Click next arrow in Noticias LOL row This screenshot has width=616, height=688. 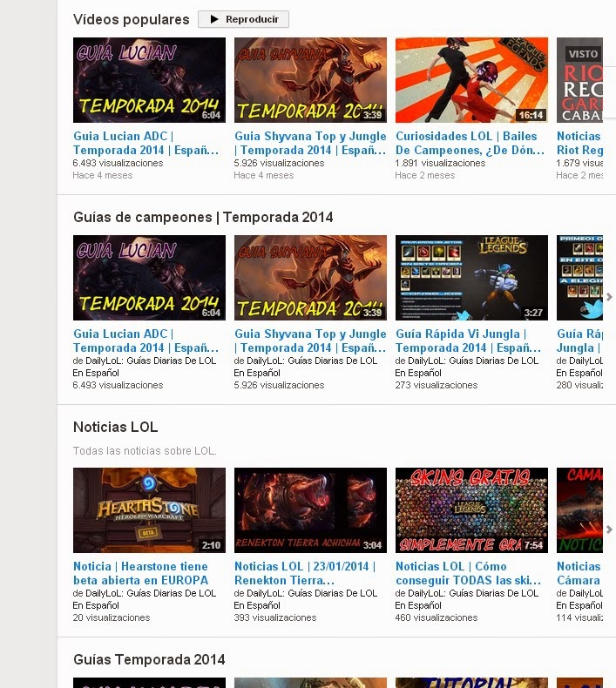click(609, 529)
